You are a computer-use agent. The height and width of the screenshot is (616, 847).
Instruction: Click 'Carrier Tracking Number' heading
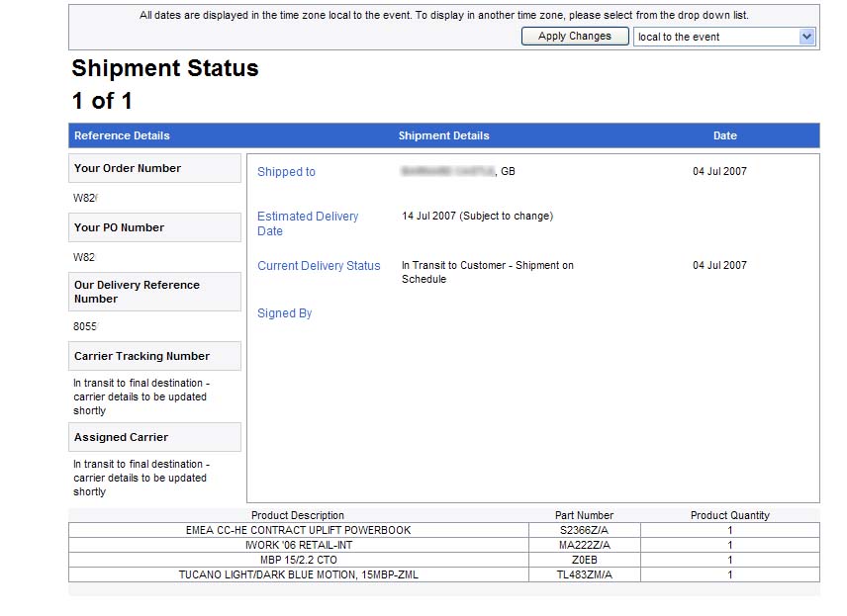click(154, 356)
